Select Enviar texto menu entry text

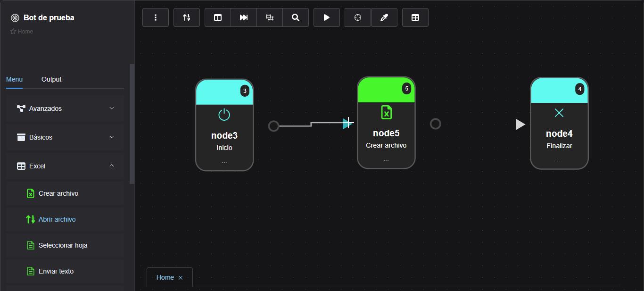(56, 271)
